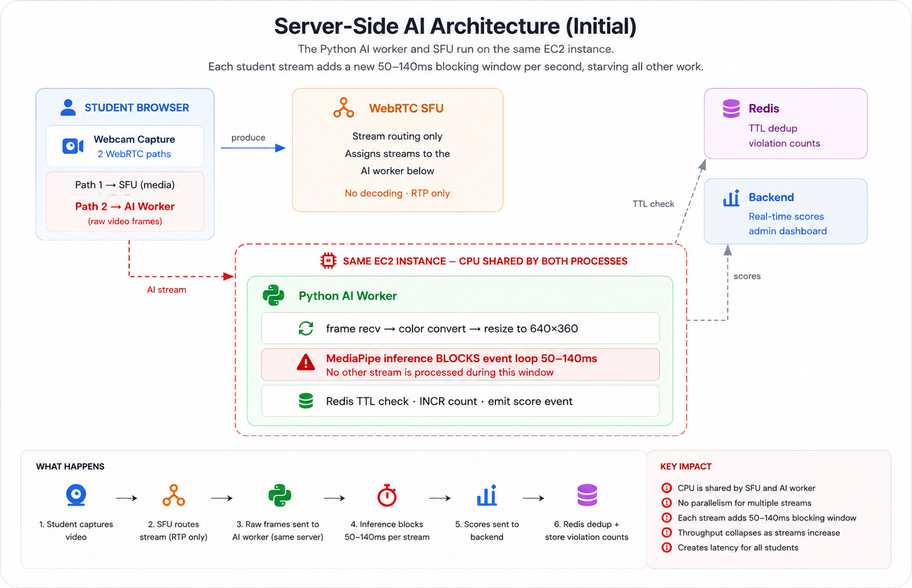Click the Python AI Worker heading
Viewport: 912px width, 588px height.
[x=348, y=296]
